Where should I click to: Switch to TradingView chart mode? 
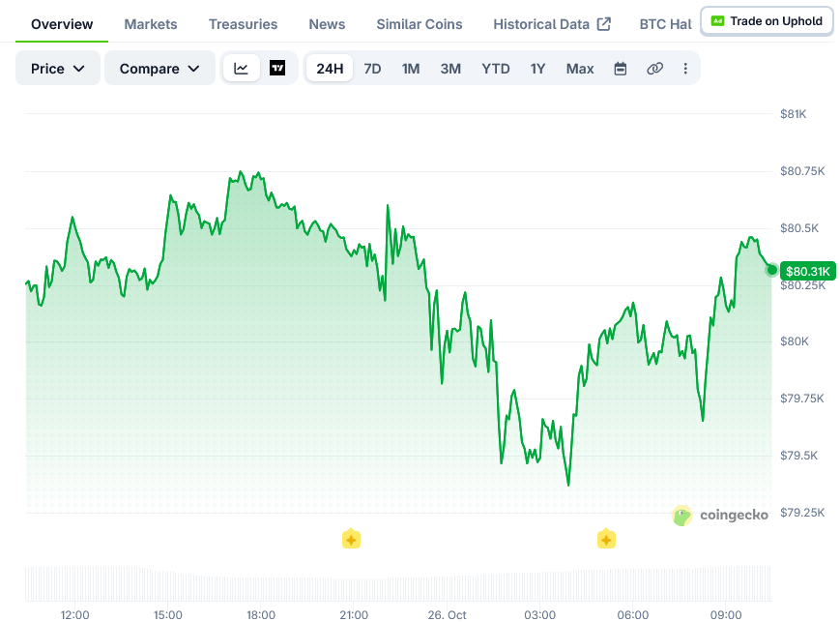pyautogui.click(x=277, y=69)
